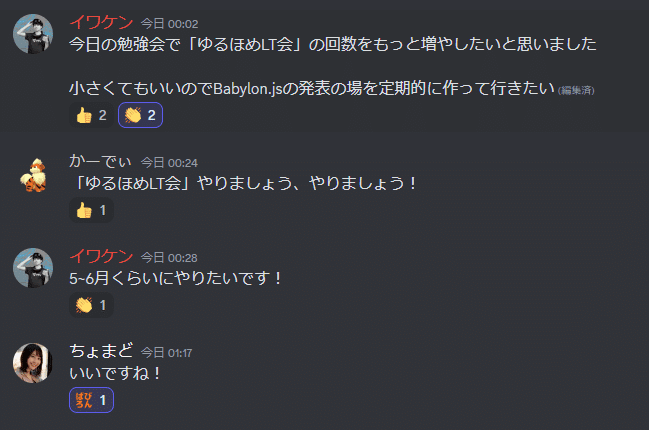Click the 今日 00:02 timestamp
The height and width of the screenshot is (430, 649).
point(169,24)
